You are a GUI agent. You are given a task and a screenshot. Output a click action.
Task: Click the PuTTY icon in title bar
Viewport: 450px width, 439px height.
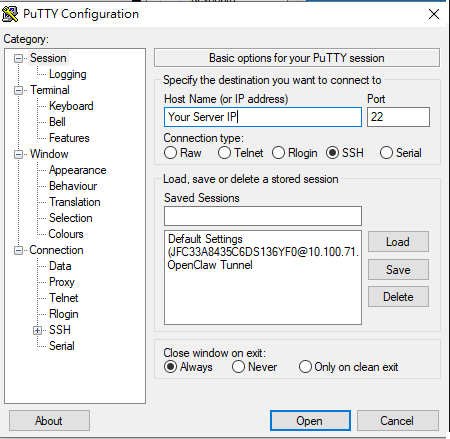click(x=10, y=14)
